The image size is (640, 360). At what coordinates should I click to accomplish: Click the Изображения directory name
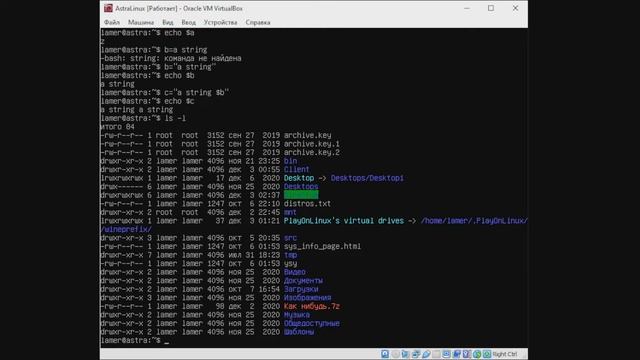tap(307, 298)
